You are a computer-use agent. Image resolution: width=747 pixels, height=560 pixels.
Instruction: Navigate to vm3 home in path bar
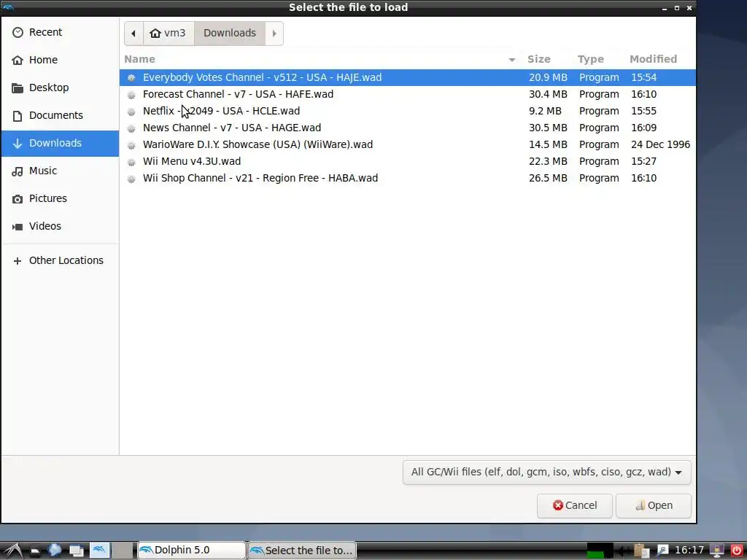coord(169,34)
